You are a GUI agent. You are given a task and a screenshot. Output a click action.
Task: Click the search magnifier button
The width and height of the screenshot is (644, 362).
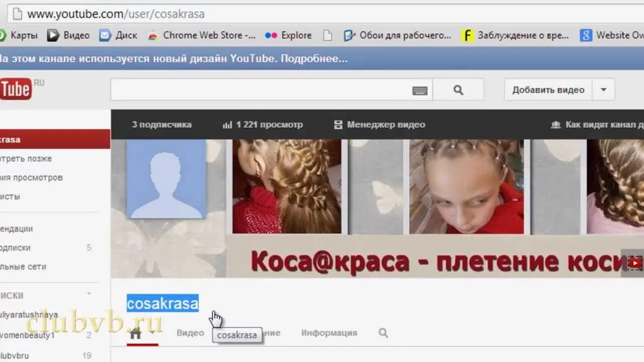tap(458, 90)
